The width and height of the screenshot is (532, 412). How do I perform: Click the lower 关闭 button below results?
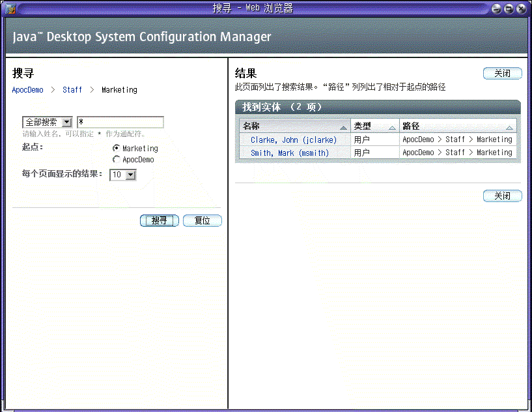(502, 196)
